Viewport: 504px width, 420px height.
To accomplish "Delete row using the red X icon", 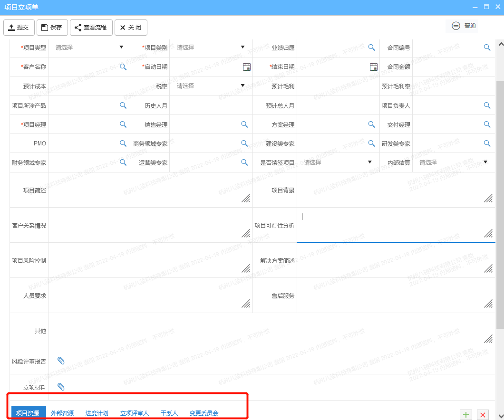I will (483, 414).
